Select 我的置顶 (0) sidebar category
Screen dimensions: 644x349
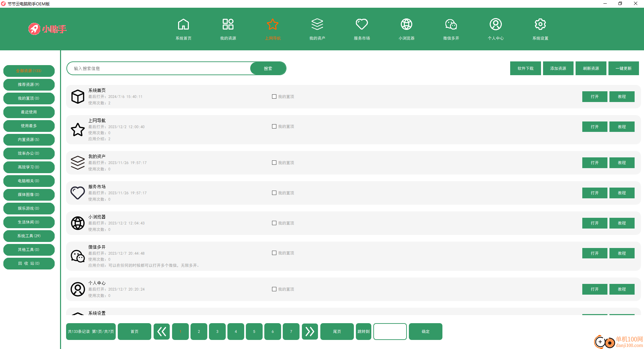29,98
